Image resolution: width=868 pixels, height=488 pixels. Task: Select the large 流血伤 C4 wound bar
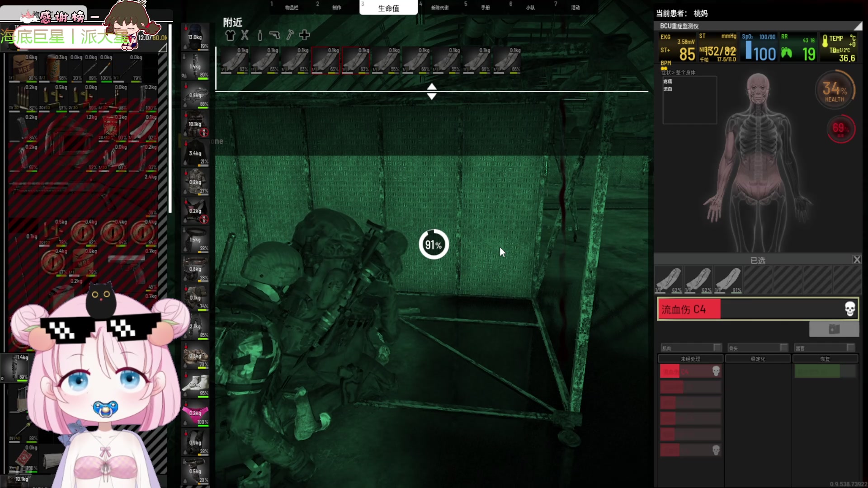(758, 309)
